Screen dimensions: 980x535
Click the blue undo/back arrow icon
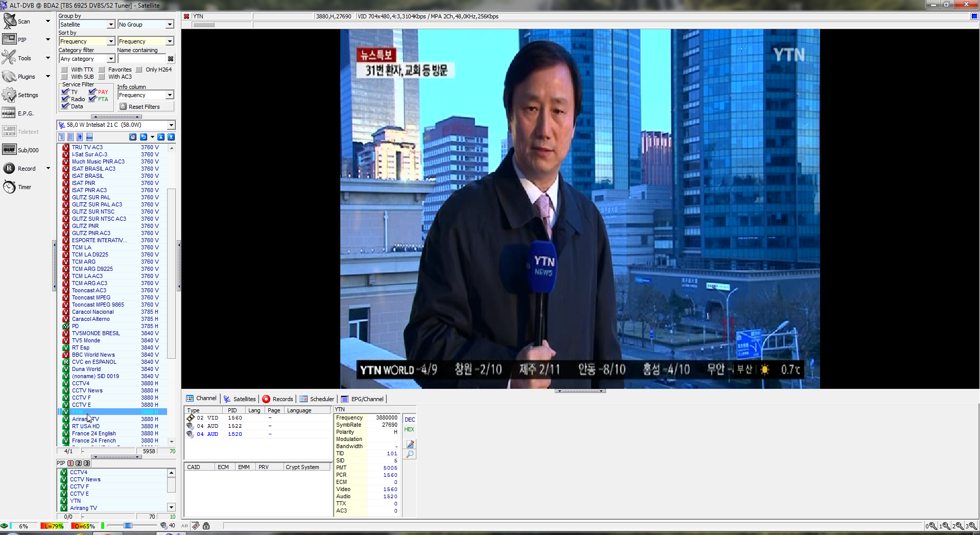(144, 137)
